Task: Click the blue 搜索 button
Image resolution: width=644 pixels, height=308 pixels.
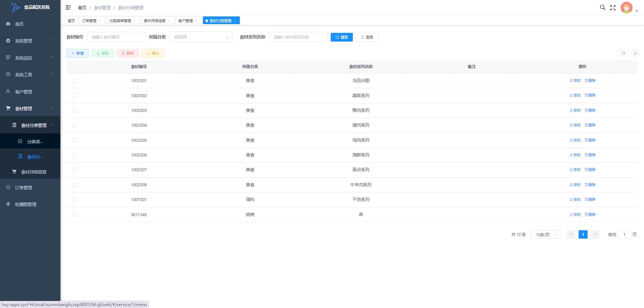Action: pyautogui.click(x=341, y=37)
